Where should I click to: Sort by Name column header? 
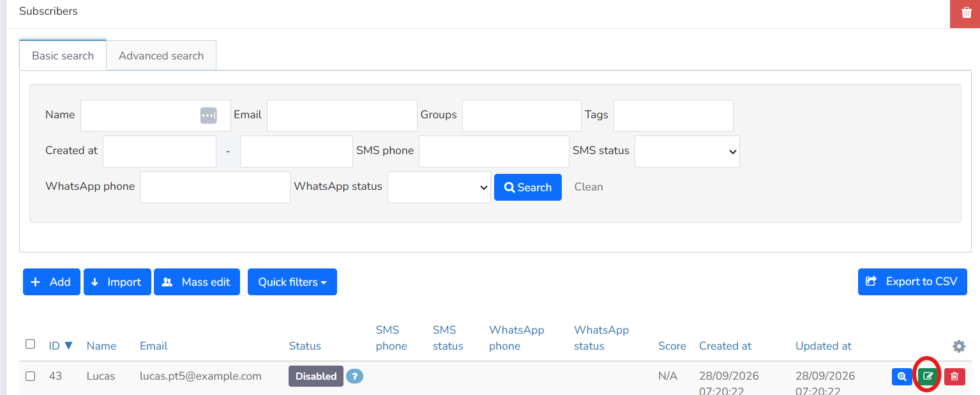(x=102, y=346)
